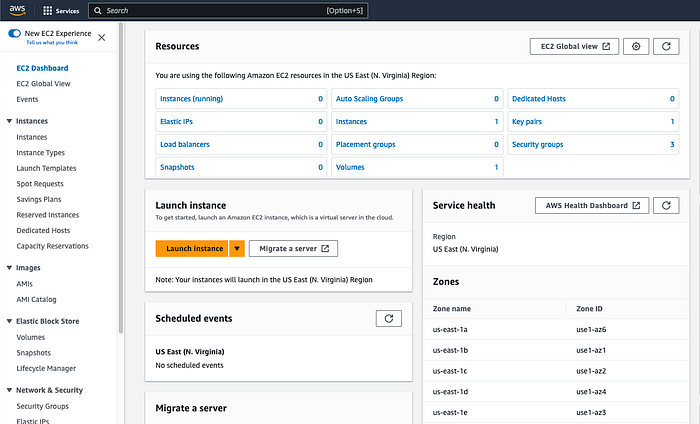
Task: Open AMIs in the sidebar
Action: pyautogui.click(x=25, y=284)
